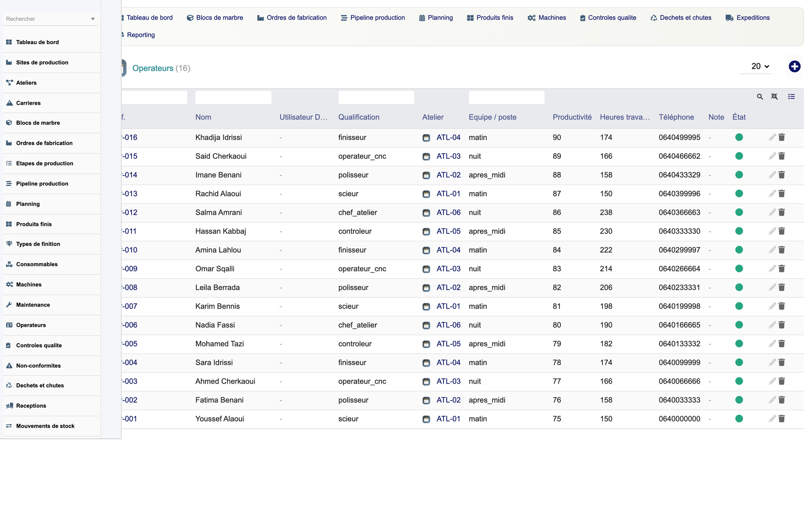Delete Amina Lahlou row using trash icon
Screen dimensions: 812x507
tap(782, 250)
